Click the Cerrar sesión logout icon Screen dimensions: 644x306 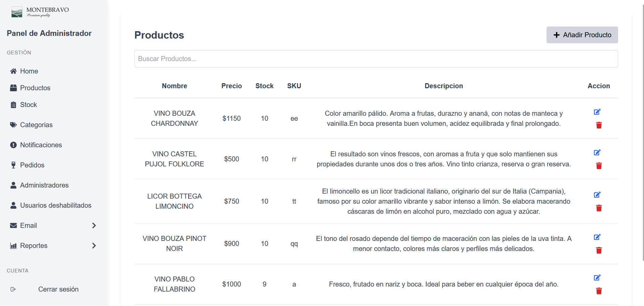coord(13,289)
